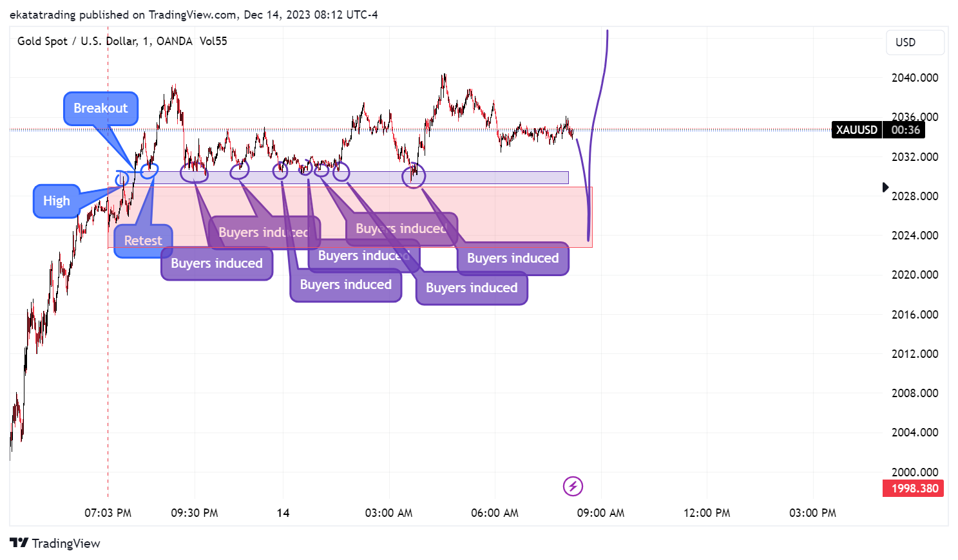This screenshot has width=958, height=560.
Task: Click the ekatatrading published header text
Action: click(194, 14)
